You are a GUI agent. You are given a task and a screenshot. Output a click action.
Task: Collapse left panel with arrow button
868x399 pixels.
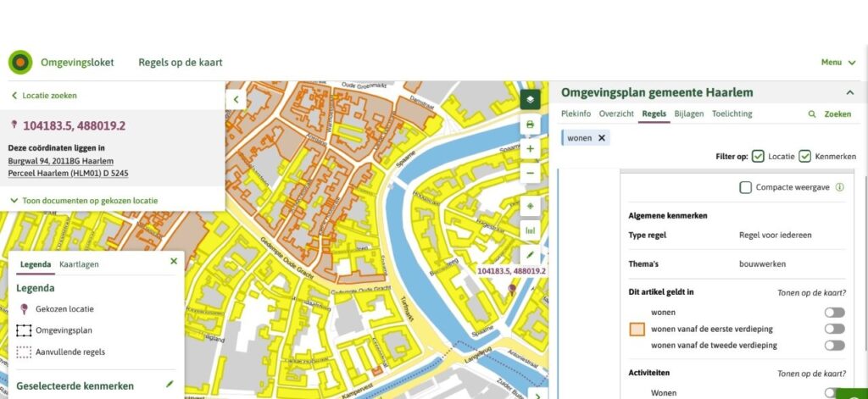point(236,100)
